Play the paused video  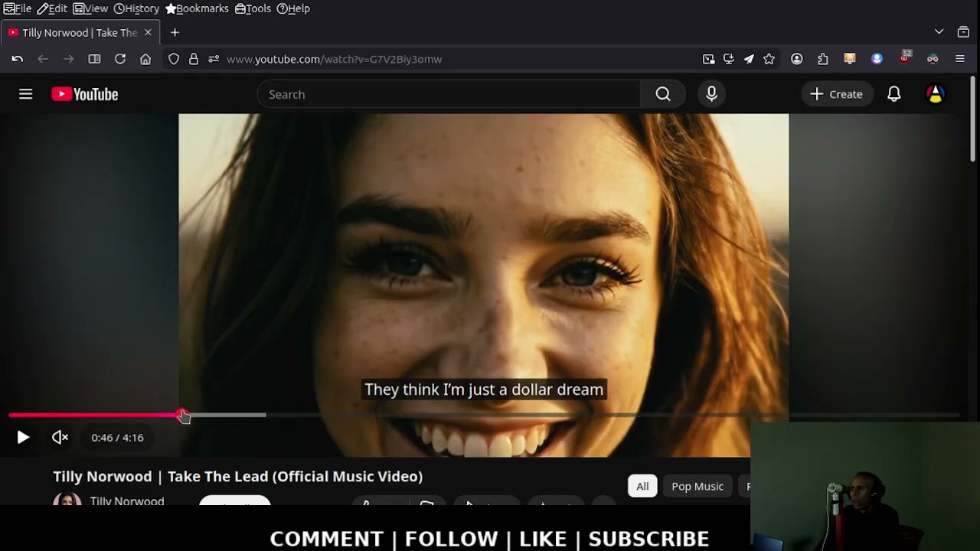point(23,438)
